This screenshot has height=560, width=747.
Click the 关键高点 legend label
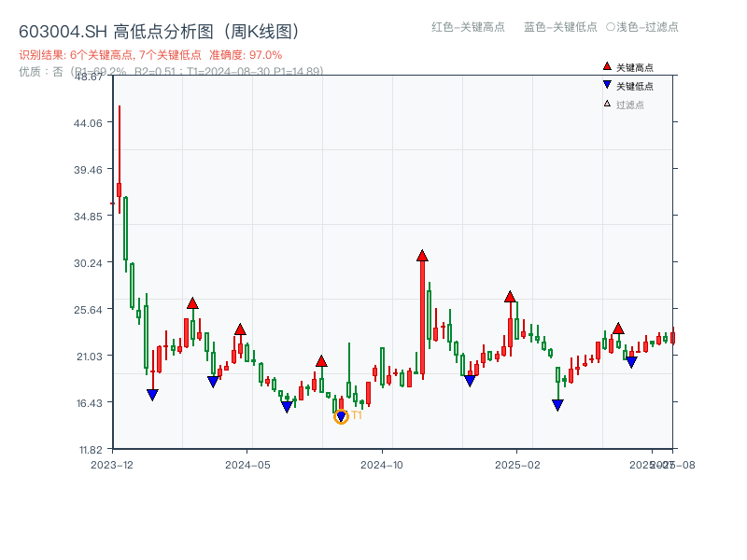coord(635,67)
